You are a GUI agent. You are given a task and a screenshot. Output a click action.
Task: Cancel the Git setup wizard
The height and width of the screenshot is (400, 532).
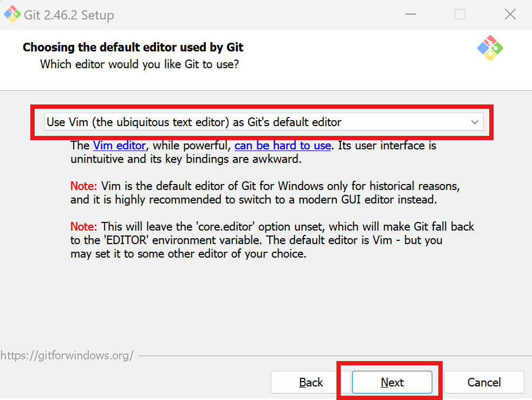pos(484,382)
